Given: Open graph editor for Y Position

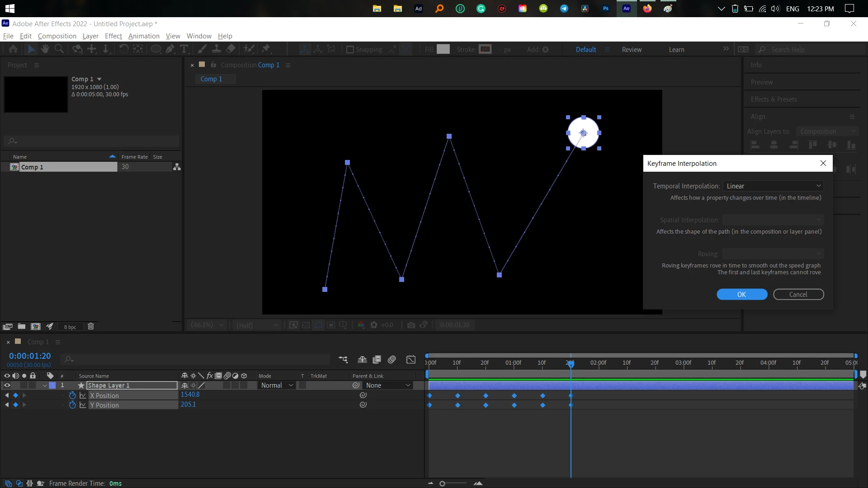Looking at the screenshot, I should point(83,405).
